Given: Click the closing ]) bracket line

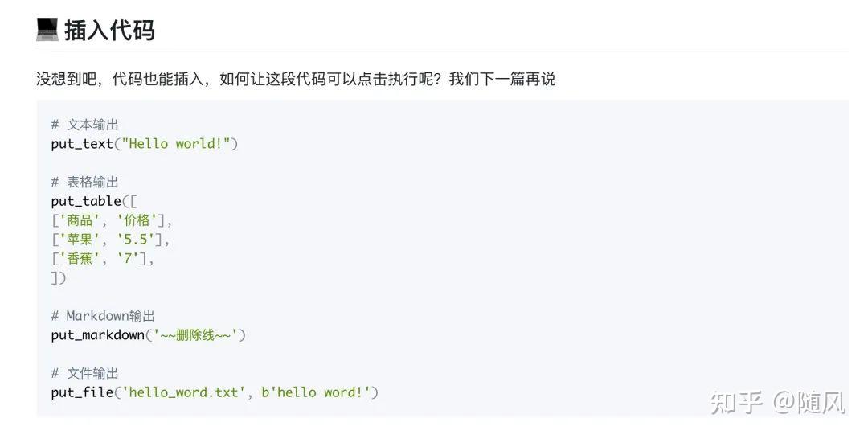Looking at the screenshot, I should coord(59,278).
